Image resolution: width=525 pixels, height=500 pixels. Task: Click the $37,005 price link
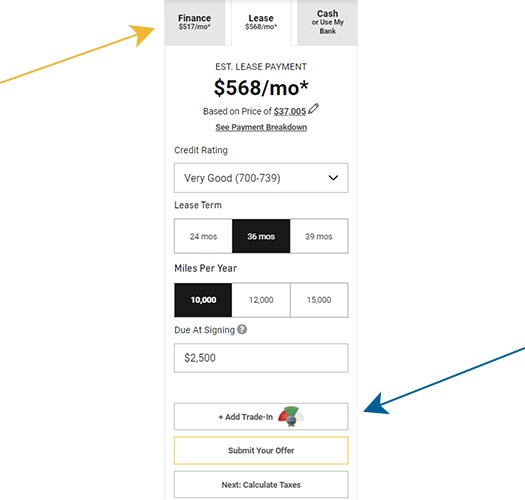[290, 111]
